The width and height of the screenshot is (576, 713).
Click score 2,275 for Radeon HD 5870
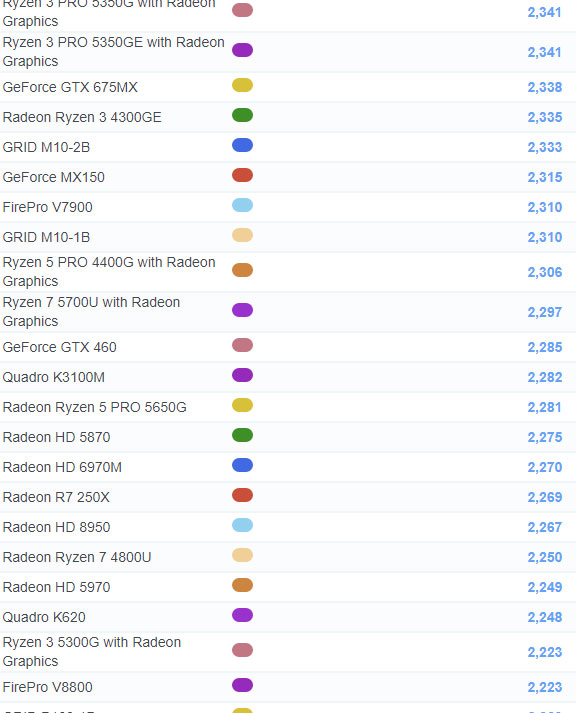tap(545, 437)
